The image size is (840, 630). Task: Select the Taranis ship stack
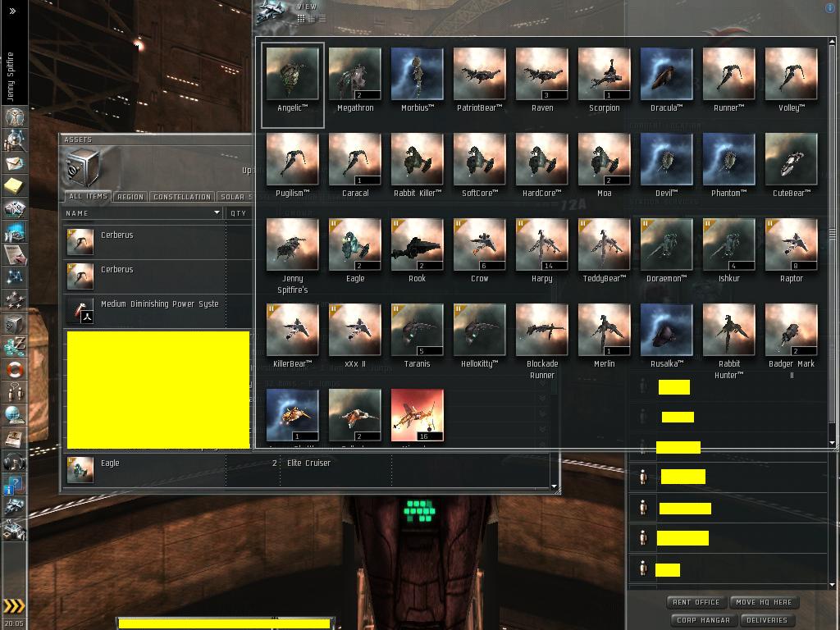418,336
